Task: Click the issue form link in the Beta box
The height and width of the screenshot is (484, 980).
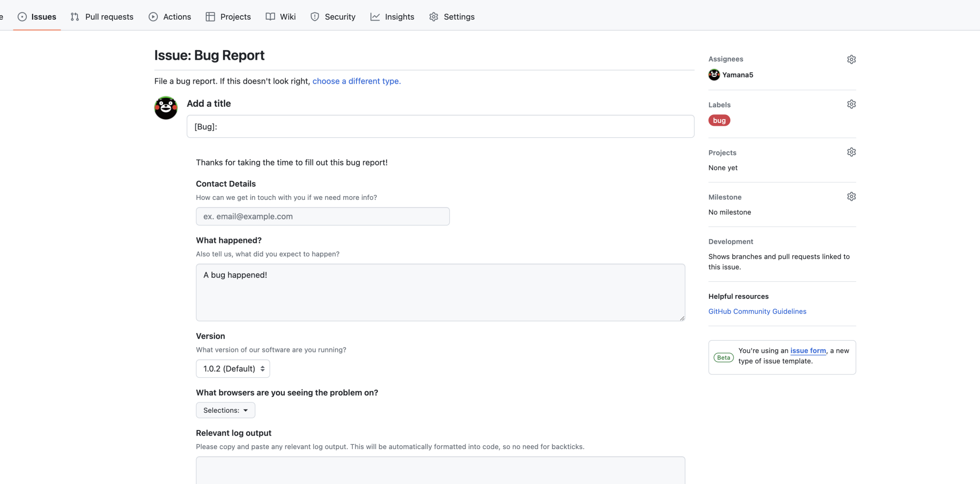Action: tap(808, 351)
